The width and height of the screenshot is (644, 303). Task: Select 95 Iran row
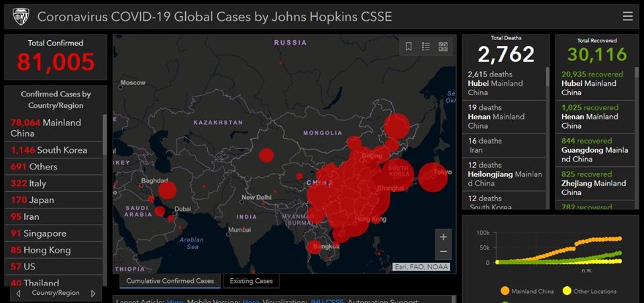tap(54, 217)
